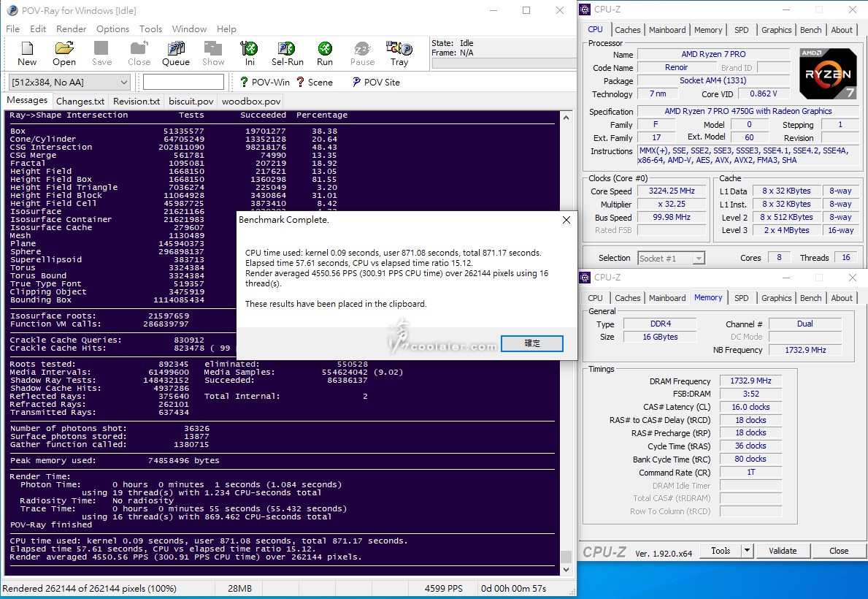Open the resolution preset dropdown 512x384 No AA

[x=70, y=82]
